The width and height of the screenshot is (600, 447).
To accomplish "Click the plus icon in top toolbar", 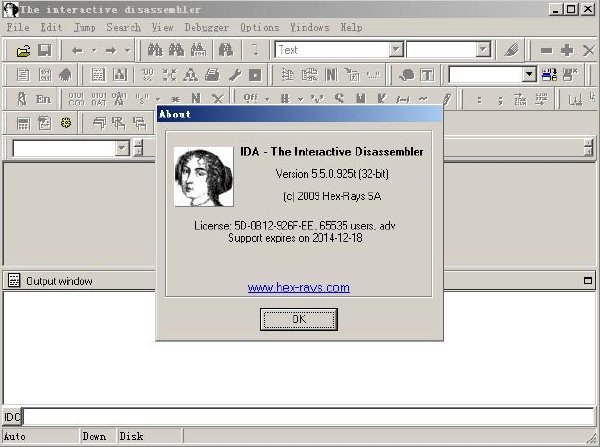I will tap(567, 50).
